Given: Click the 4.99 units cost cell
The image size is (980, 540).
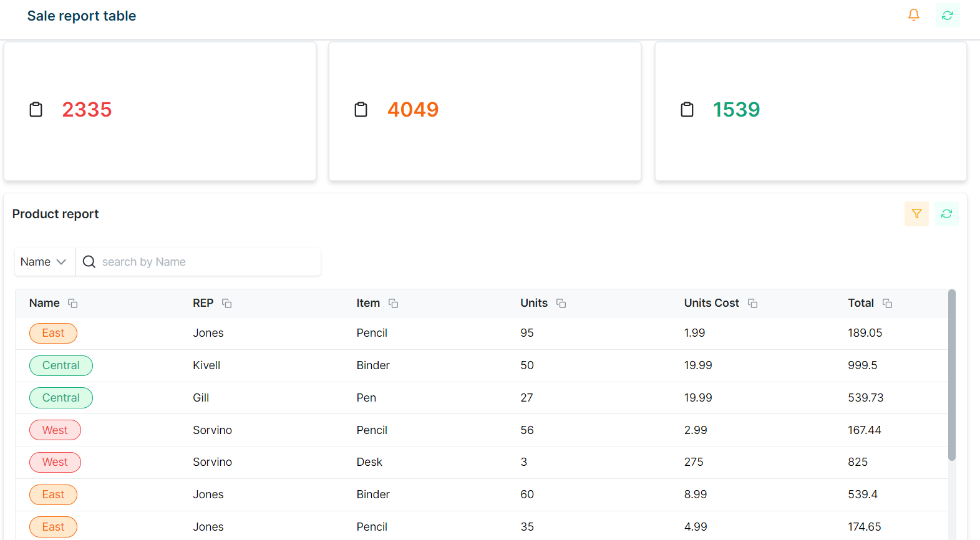Looking at the screenshot, I should [696, 527].
